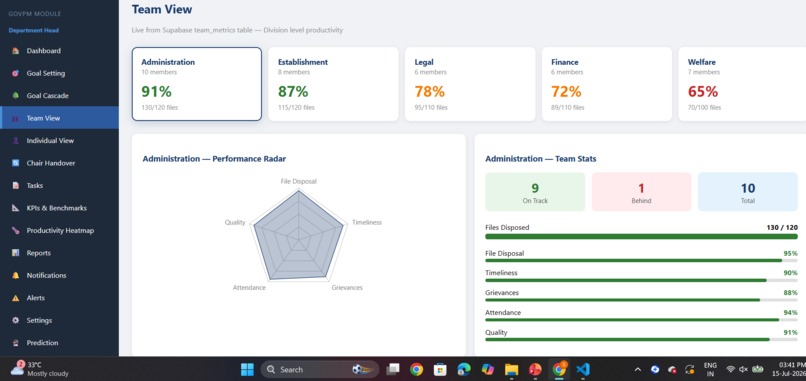Select the Welfare division card
Screen dimensions: 806x381
pos(742,84)
